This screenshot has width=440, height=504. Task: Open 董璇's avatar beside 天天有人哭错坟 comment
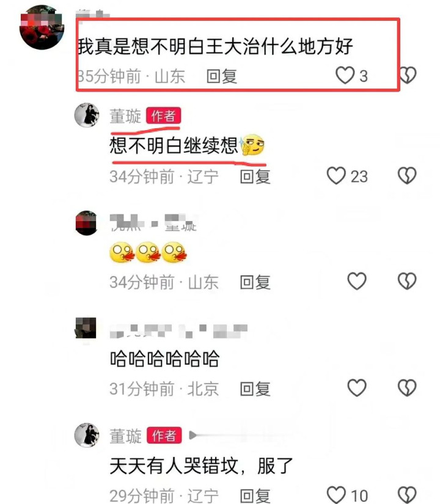tap(87, 435)
